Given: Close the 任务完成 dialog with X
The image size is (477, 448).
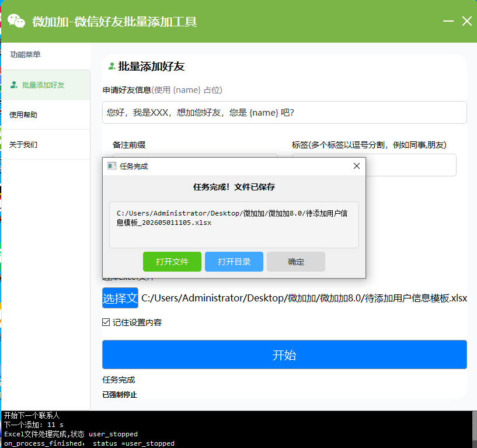Looking at the screenshot, I should pyautogui.click(x=357, y=166).
